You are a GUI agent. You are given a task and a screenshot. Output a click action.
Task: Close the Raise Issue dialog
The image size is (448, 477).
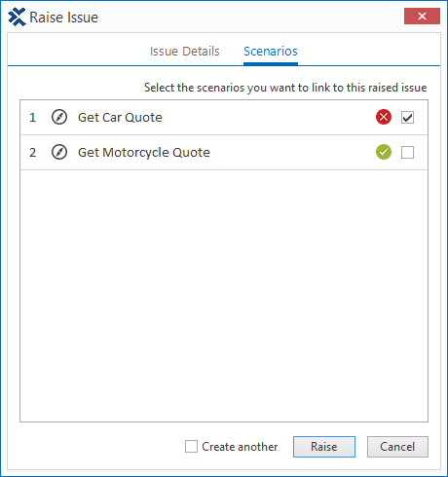click(422, 16)
